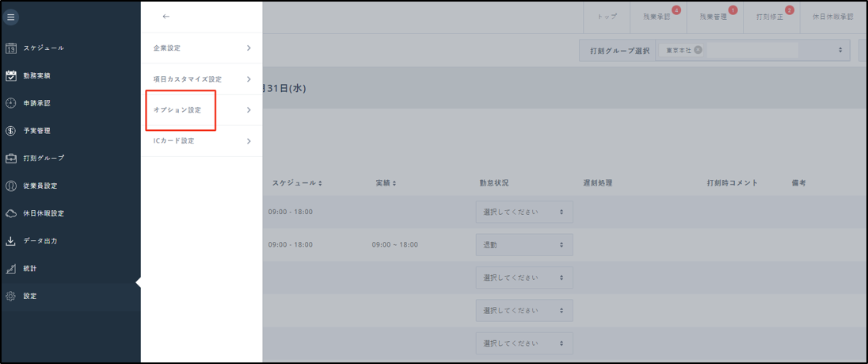Select the 勤務実績 checkmark calendar icon
This screenshot has width=868, height=364.
click(x=11, y=76)
